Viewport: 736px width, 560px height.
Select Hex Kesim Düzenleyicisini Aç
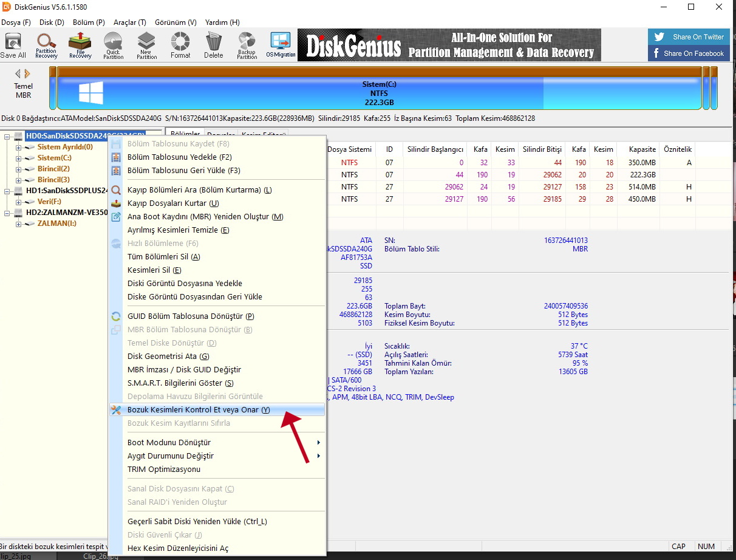point(217,548)
